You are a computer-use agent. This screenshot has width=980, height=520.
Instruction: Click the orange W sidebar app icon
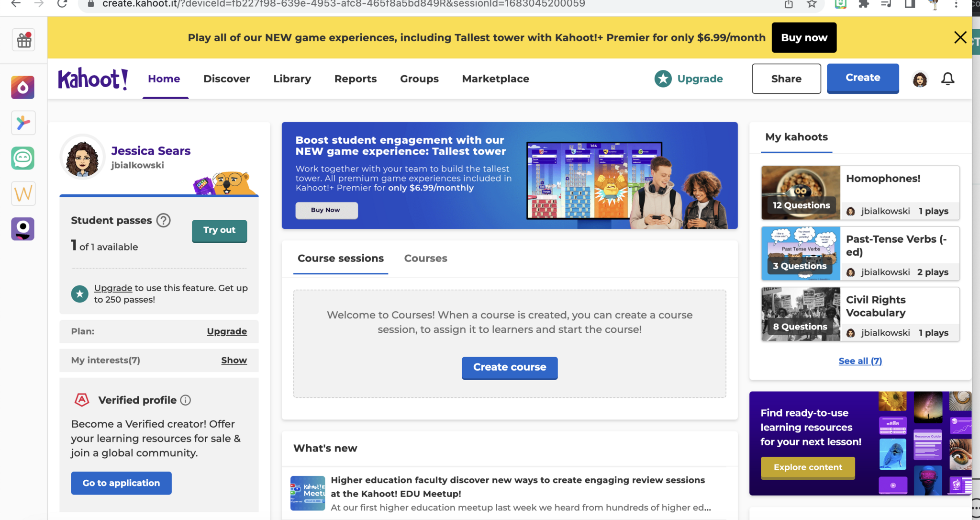tap(23, 193)
